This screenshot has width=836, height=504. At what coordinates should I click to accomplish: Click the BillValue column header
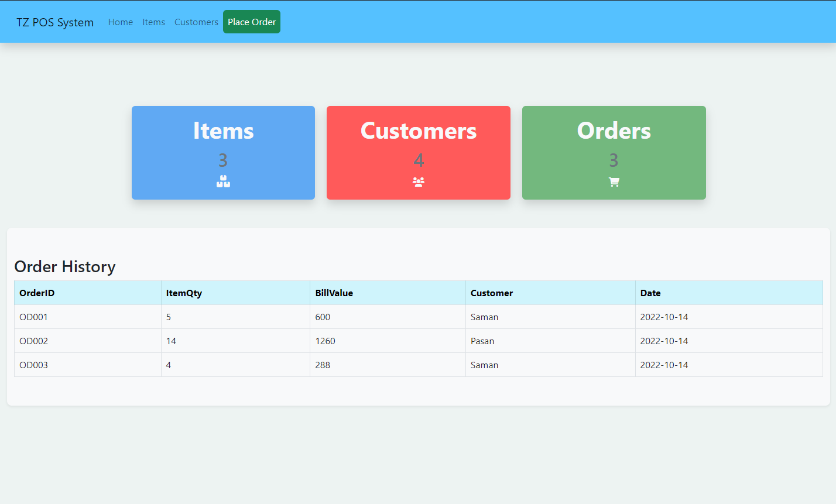[x=334, y=293]
